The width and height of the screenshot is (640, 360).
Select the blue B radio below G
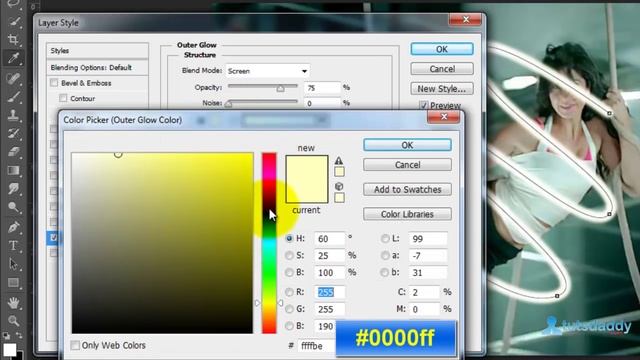289,326
